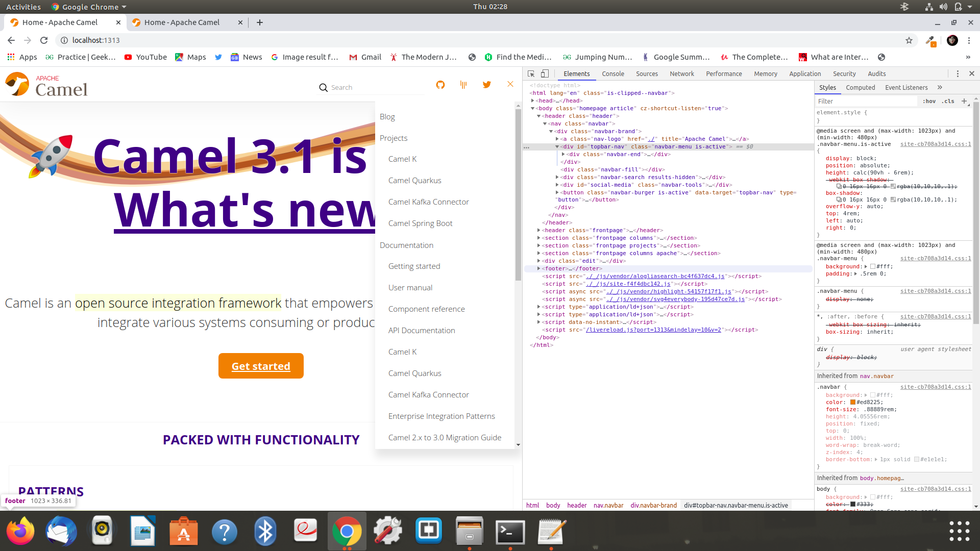Expand the social-media div node
Screen dimensions: 980x551
click(557, 185)
